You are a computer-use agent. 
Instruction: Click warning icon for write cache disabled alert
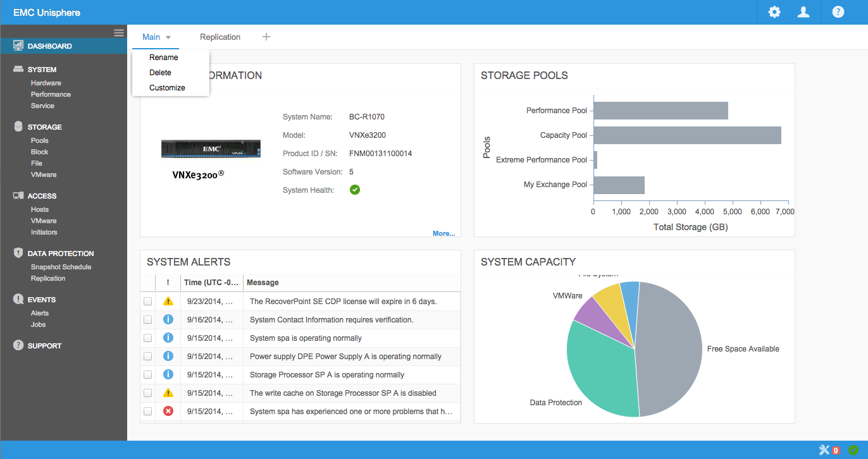(168, 393)
